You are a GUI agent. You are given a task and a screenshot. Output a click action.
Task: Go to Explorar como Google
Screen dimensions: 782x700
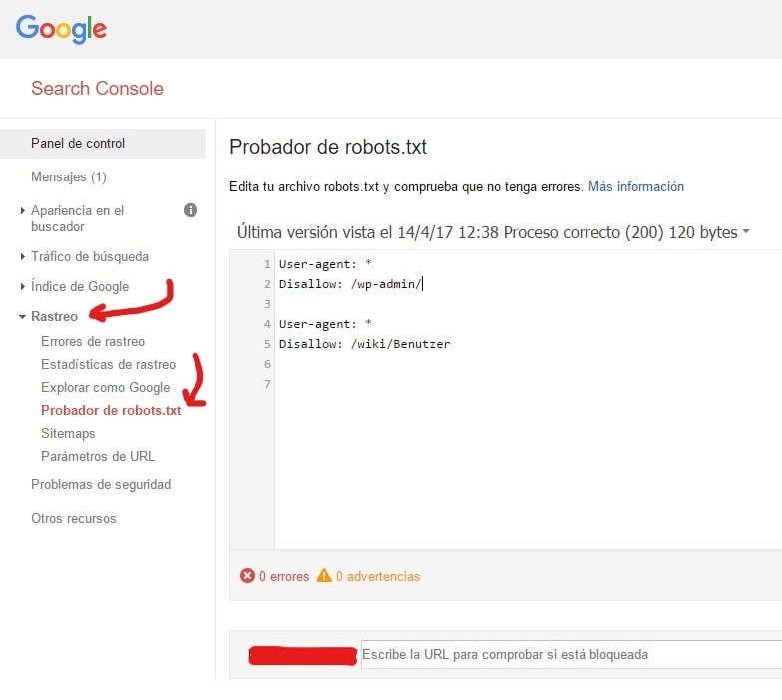[105, 387]
